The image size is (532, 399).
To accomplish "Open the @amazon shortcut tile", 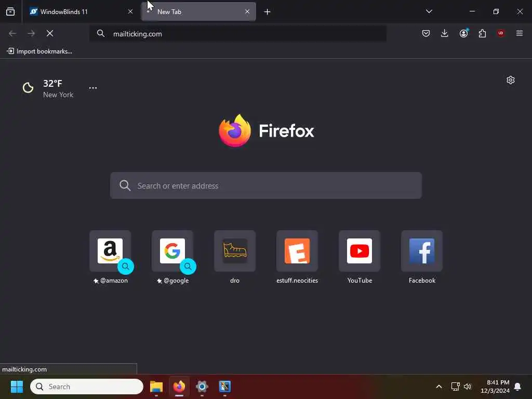I will tap(110, 258).
